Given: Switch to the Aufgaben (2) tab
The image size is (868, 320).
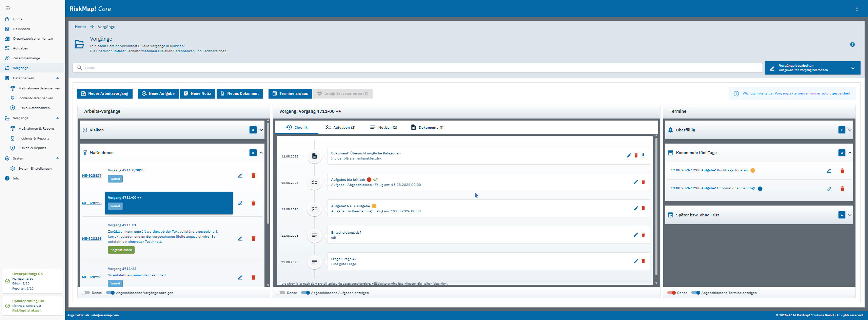Looking at the screenshot, I should [x=340, y=128].
